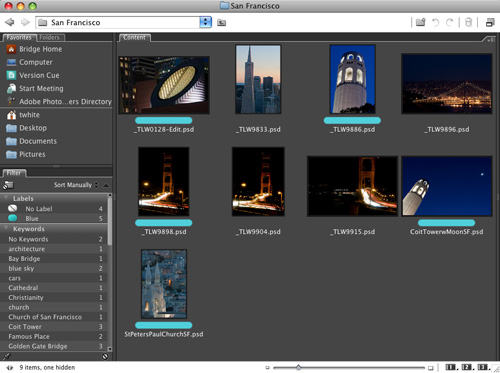Open Adobe Photographers Directory favorite
Viewport: 500px width, 373px height.
65,102
